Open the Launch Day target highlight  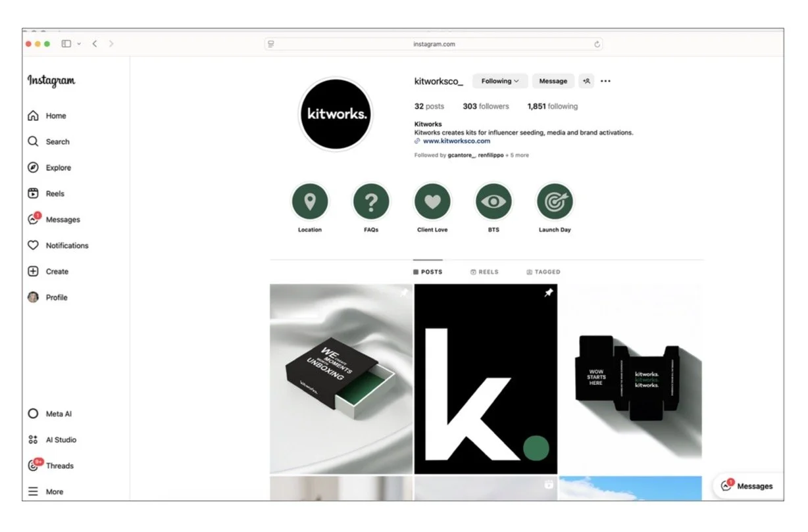(555, 201)
